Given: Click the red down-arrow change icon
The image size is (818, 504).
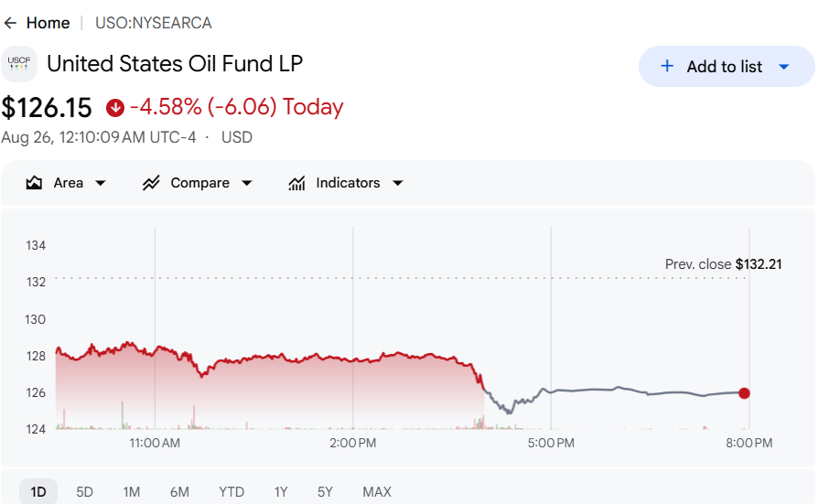Looking at the screenshot, I should pos(115,108).
